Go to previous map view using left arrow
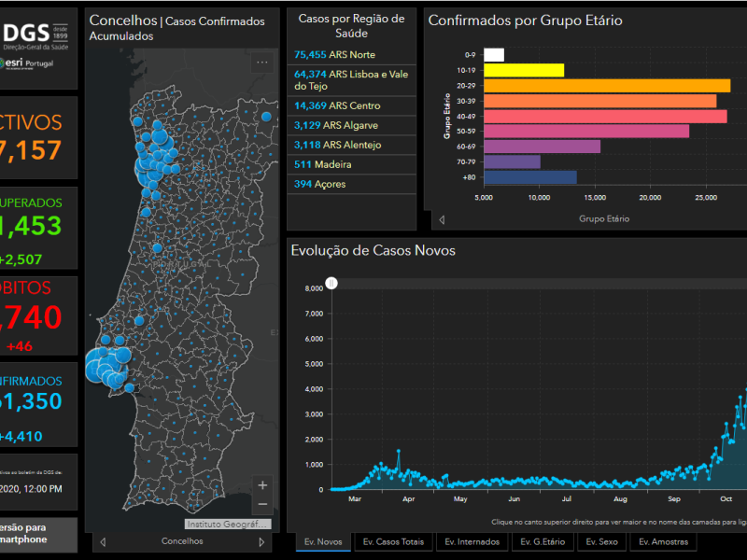Viewport: 747px width, 560px height. pyautogui.click(x=103, y=541)
